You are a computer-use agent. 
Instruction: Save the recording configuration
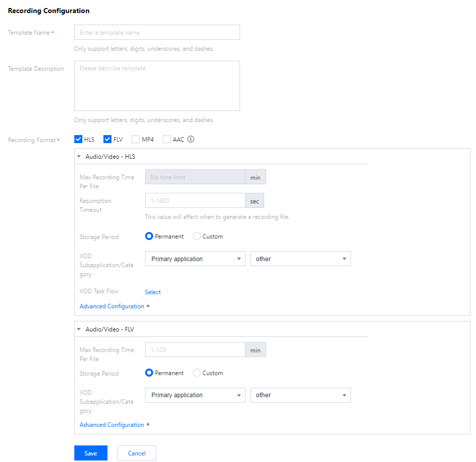tap(91, 453)
